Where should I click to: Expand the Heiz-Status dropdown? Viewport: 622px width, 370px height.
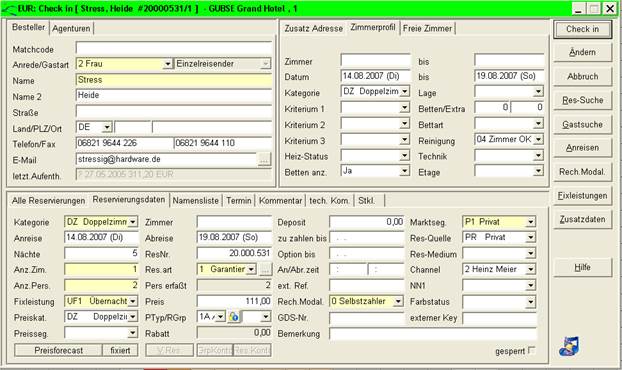pyautogui.click(x=405, y=155)
